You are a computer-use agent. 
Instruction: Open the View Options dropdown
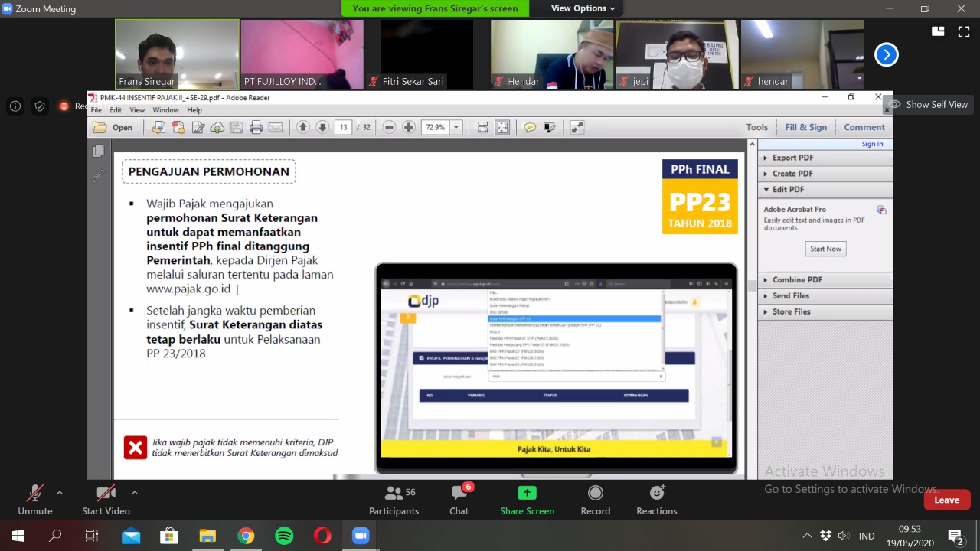pyautogui.click(x=583, y=8)
